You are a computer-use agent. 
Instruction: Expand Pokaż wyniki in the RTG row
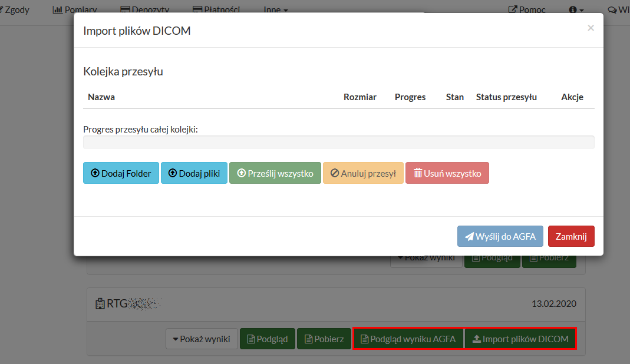coord(202,339)
